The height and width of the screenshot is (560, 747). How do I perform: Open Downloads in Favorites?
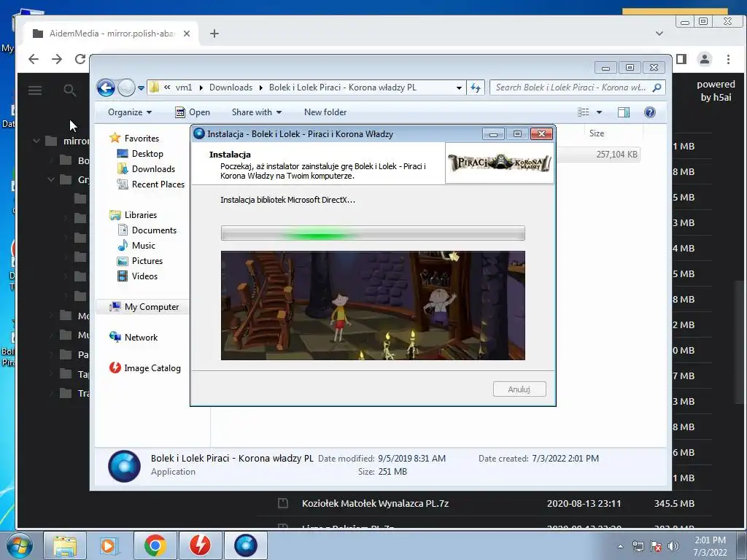[146, 169]
